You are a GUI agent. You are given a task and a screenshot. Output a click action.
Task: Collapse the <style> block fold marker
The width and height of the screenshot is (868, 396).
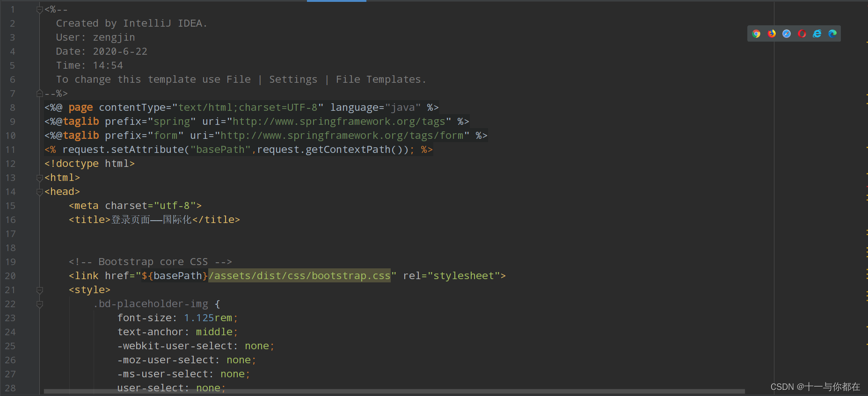(40, 290)
